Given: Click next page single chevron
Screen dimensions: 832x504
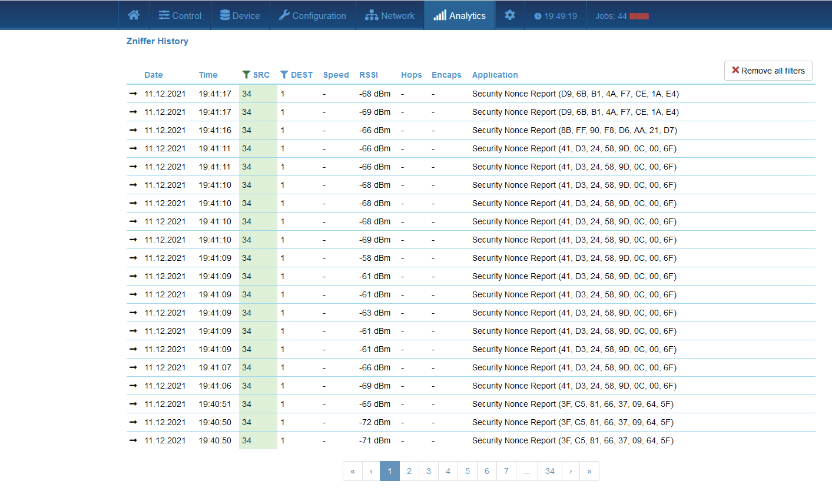Looking at the screenshot, I should (571, 471).
